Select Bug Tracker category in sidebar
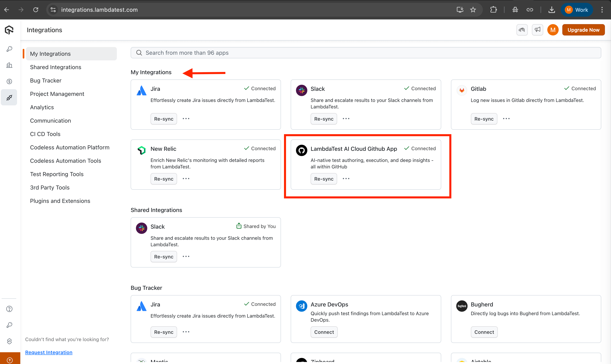The width and height of the screenshot is (611, 364). click(46, 80)
